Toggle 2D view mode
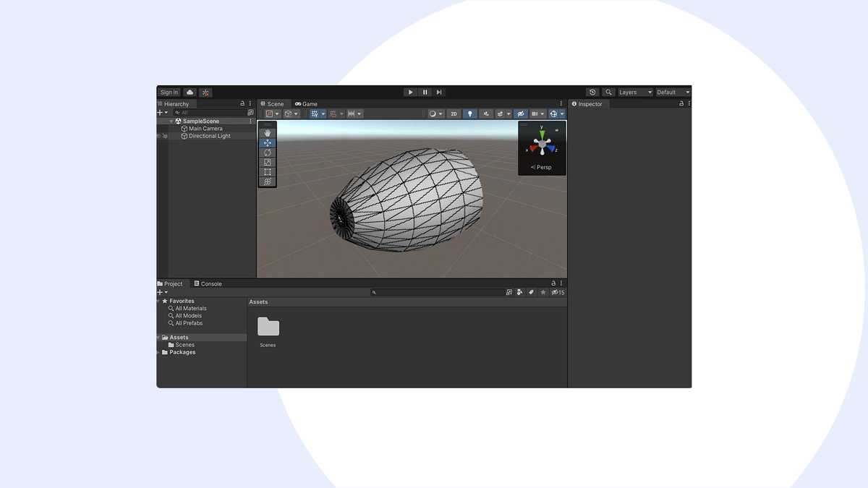This screenshot has height=488, width=868. point(454,114)
